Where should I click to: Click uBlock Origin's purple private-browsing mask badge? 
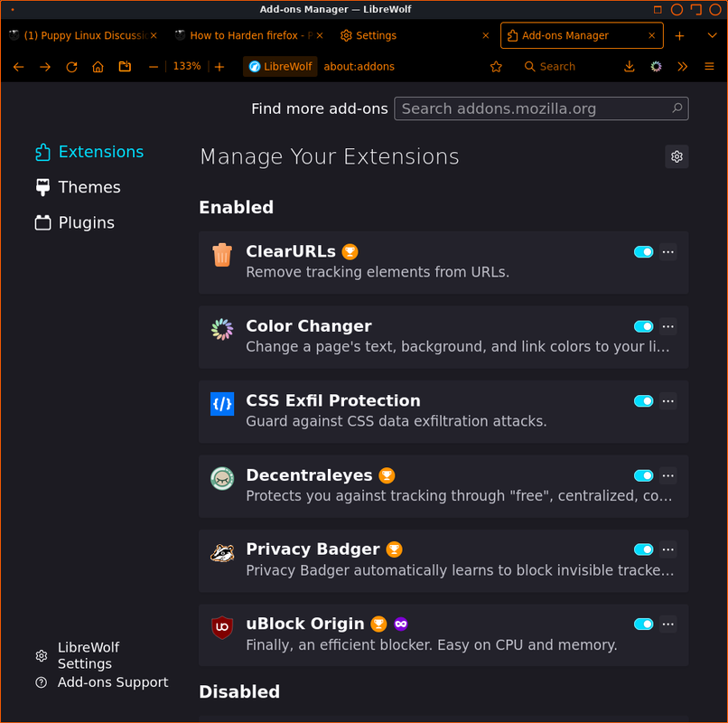[401, 624]
